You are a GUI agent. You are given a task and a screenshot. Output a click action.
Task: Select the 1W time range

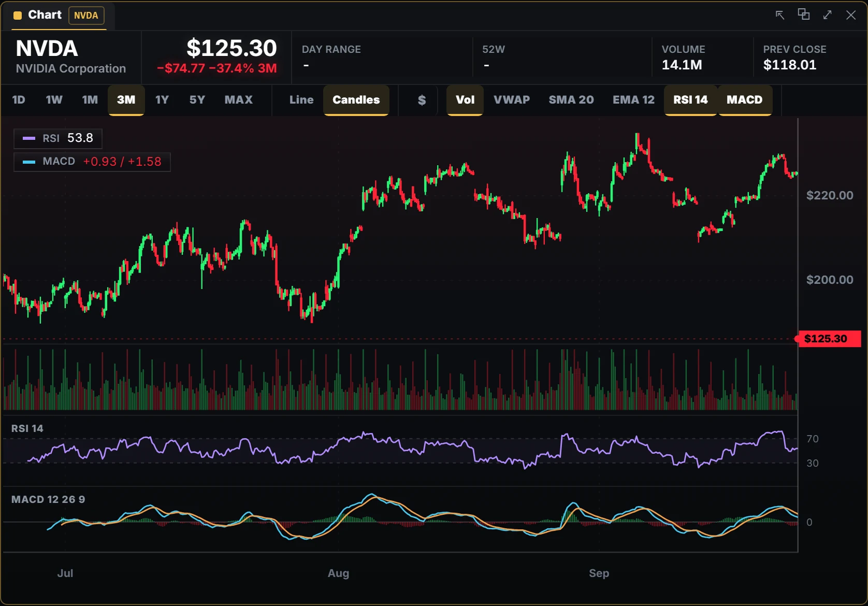point(54,99)
